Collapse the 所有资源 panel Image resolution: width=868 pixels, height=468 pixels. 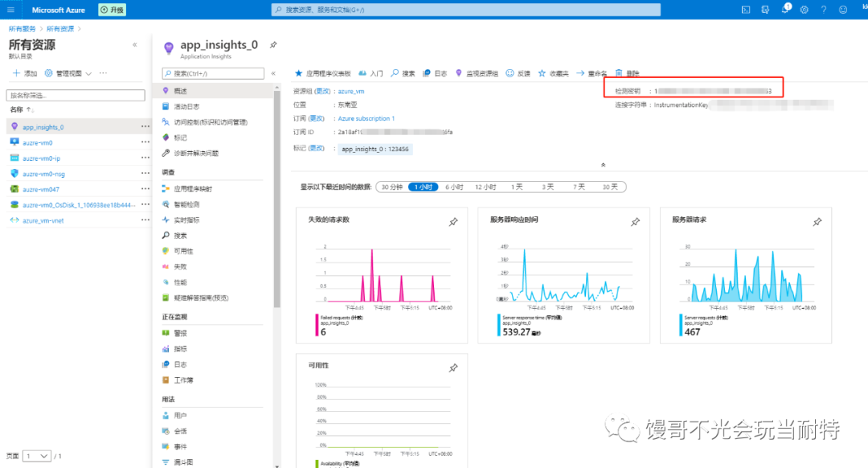click(x=135, y=45)
